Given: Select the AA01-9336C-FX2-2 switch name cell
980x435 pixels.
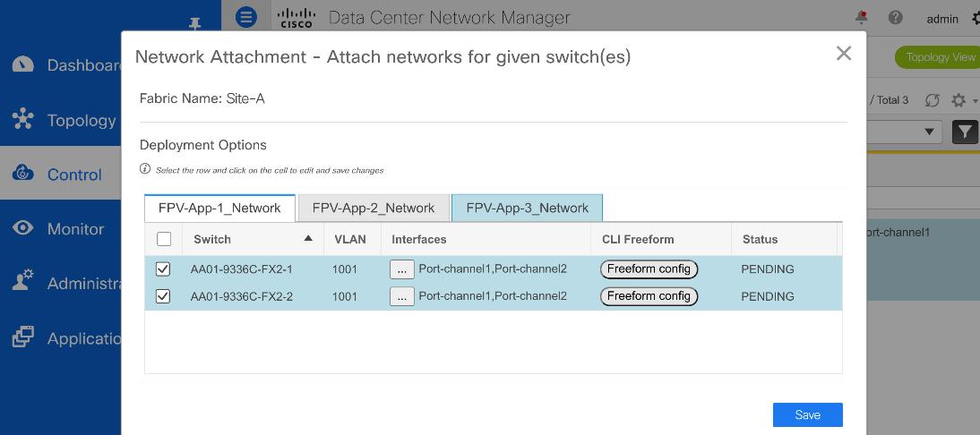Looking at the screenshot, I should point(241,297).
